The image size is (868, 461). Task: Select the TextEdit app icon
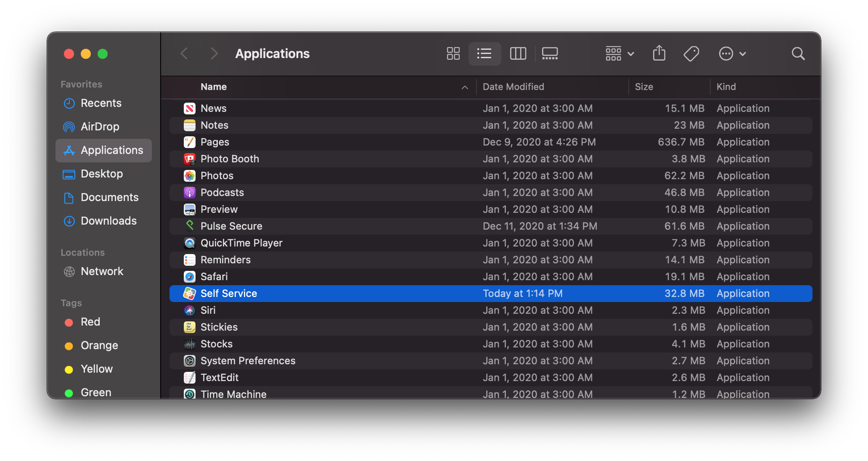click(x=190, y=378)
